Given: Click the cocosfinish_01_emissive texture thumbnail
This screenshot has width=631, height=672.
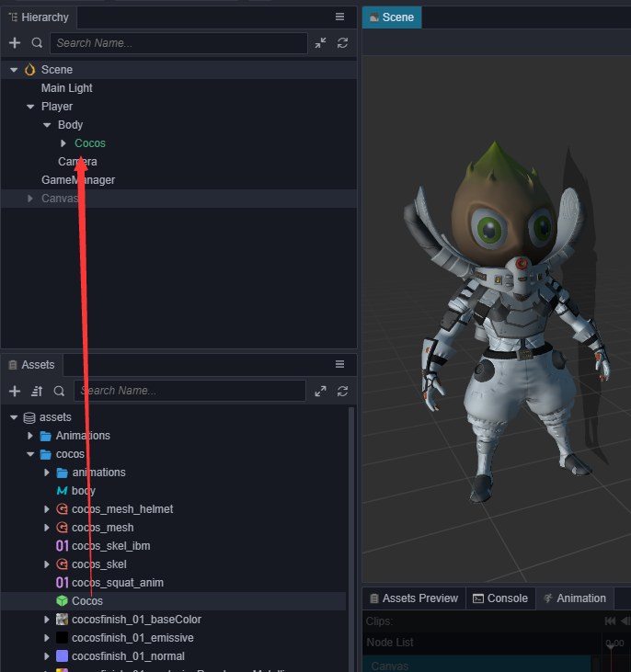Looking at the screenshot, I should tap(63, 638).
